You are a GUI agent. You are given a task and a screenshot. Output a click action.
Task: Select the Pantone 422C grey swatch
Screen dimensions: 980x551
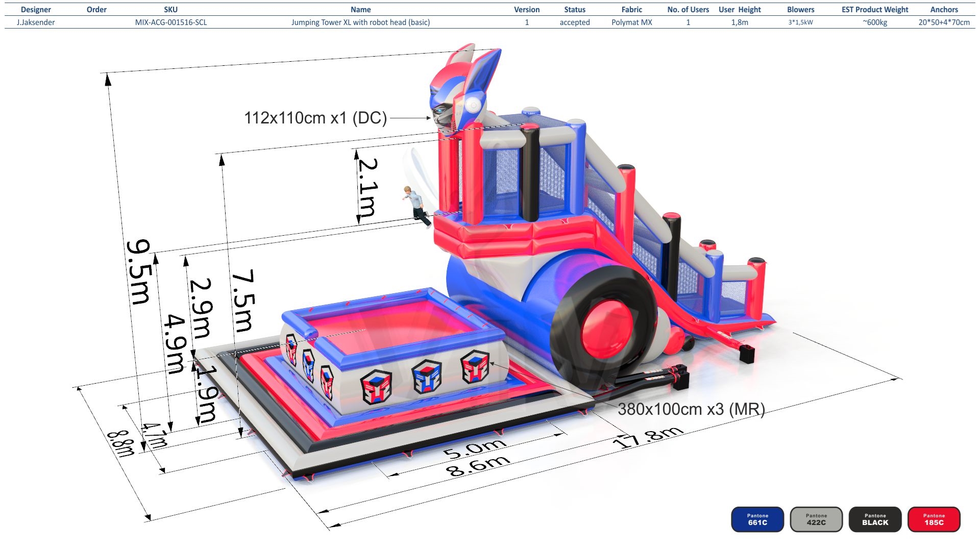tap(816, 519)
